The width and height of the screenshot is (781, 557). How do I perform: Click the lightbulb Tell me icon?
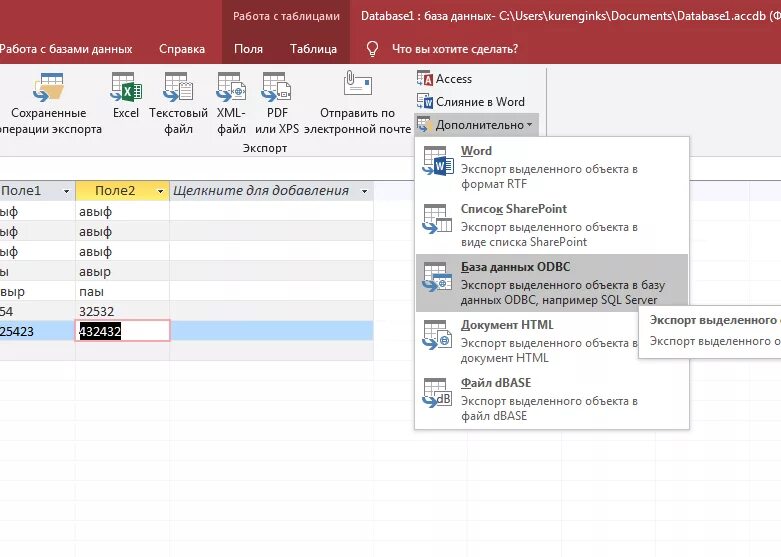372,49
